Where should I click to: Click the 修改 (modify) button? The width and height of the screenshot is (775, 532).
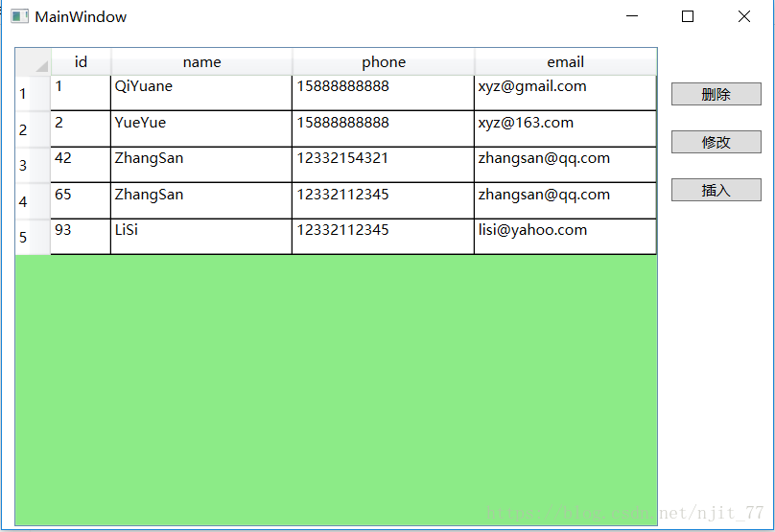(716, 142)
